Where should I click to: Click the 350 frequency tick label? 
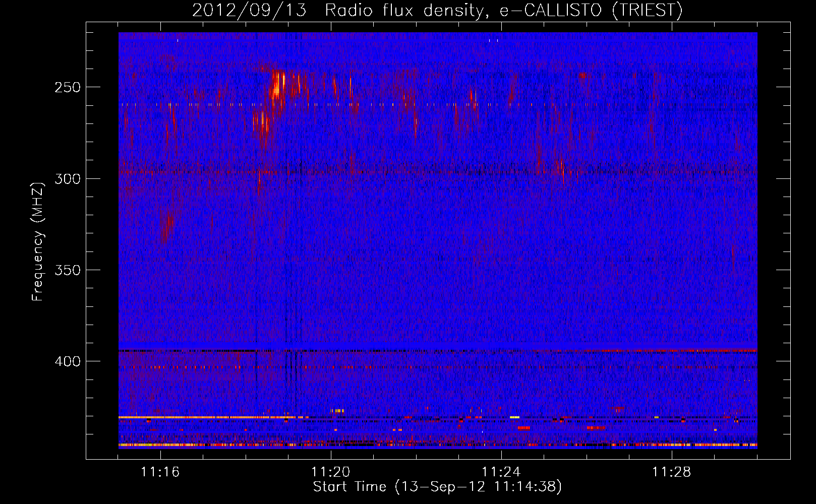tap(68, 270)
